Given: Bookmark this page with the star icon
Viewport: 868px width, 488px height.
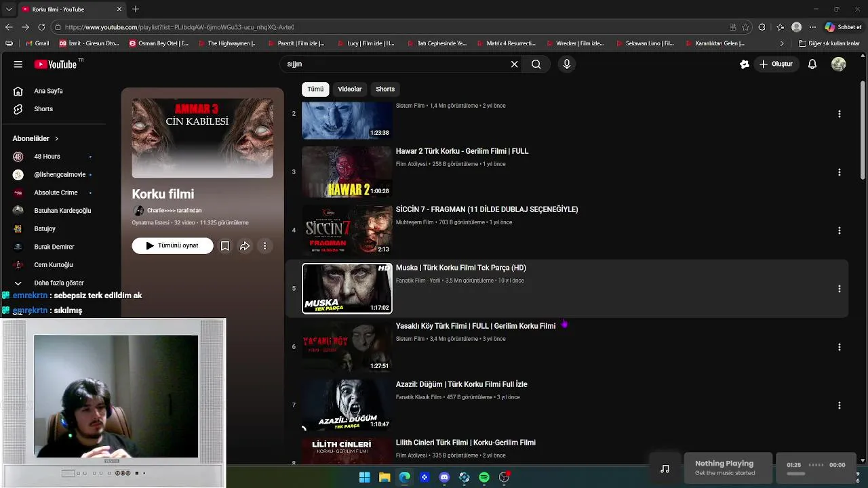Looking at the screenshot, I should 745,27.
